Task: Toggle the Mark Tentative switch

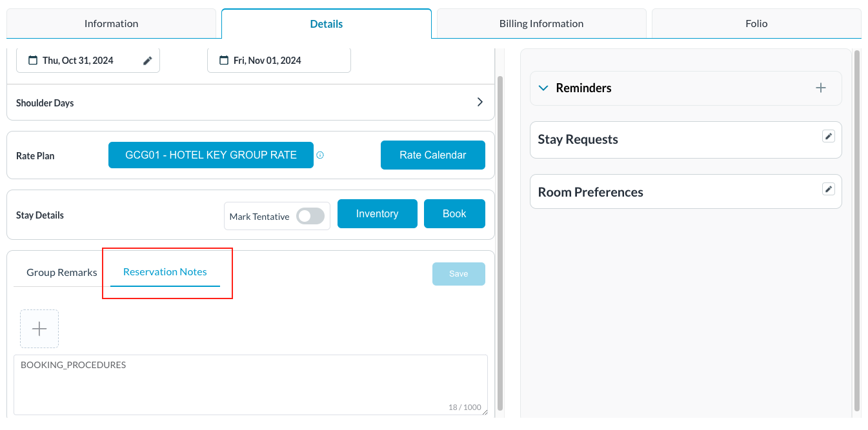Action: point(310,217)
